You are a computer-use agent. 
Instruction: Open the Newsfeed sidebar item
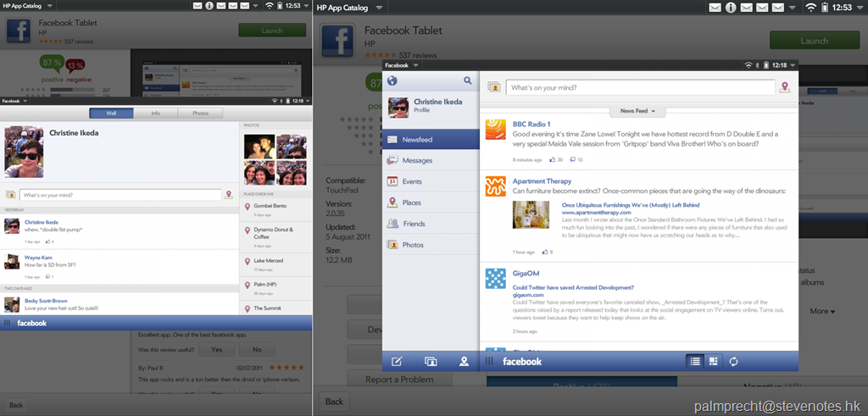[431, 140]
